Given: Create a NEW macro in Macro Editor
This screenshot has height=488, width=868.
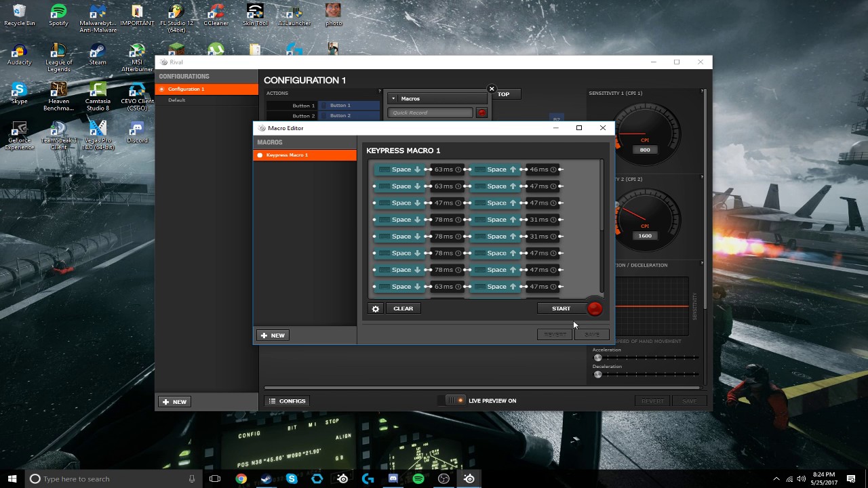Looking at the screenshot, I should 273,335.
